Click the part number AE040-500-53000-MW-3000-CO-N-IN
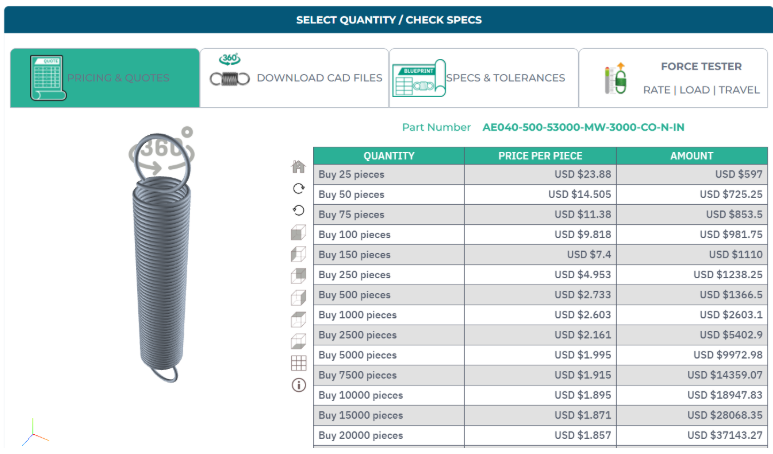 (x=583, y=127)
